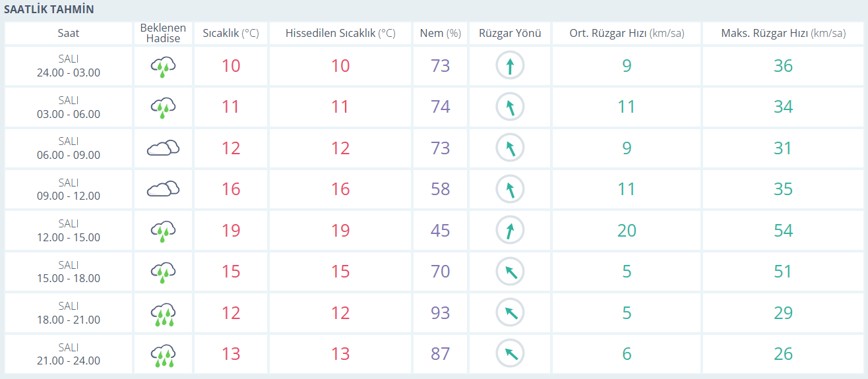Image resolution: width=868 pixels, height=379 pixels.
Task: Click the Saat column header
Action: [x=69, y=34]
